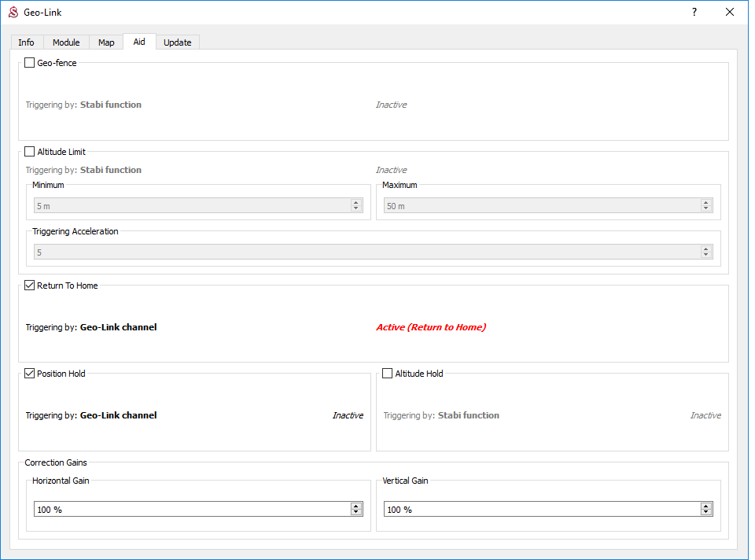
Task: Increase Horizontal Gain with up arrow
Action: pos(356,507)
